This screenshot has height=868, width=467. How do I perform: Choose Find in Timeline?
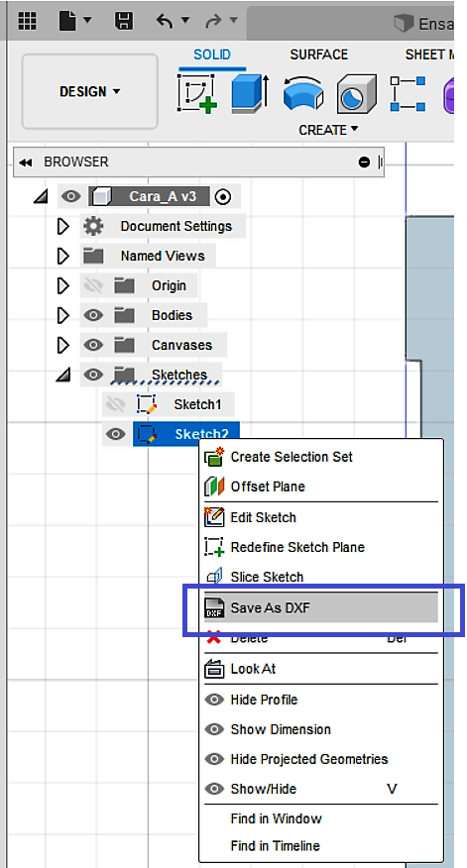click(320, 846)
